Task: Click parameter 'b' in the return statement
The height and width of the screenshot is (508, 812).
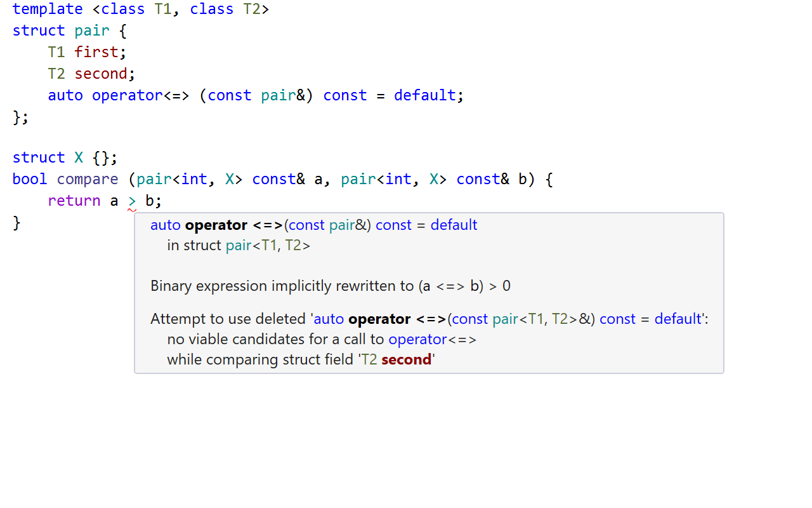Action: [x=151, y=200]
